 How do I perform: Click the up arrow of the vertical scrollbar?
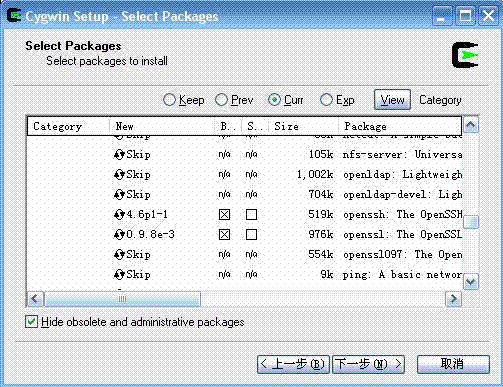pyautogui.click(x=471, y=125)
